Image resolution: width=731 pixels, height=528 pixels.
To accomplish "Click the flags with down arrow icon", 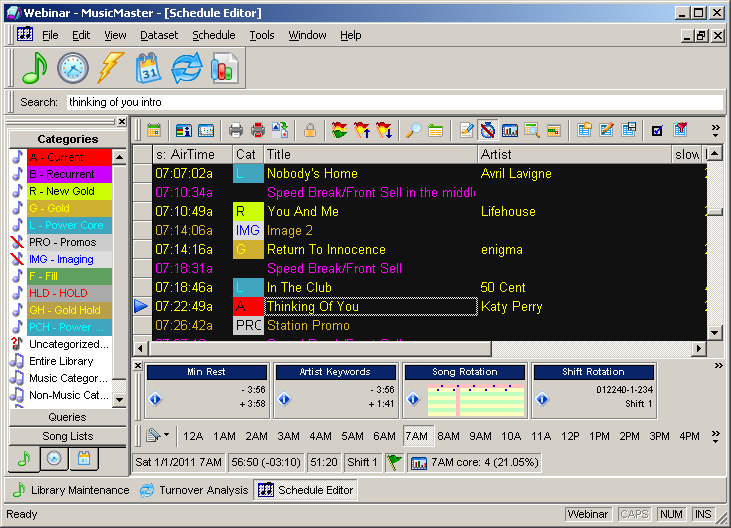I will [x=384, y=130].
